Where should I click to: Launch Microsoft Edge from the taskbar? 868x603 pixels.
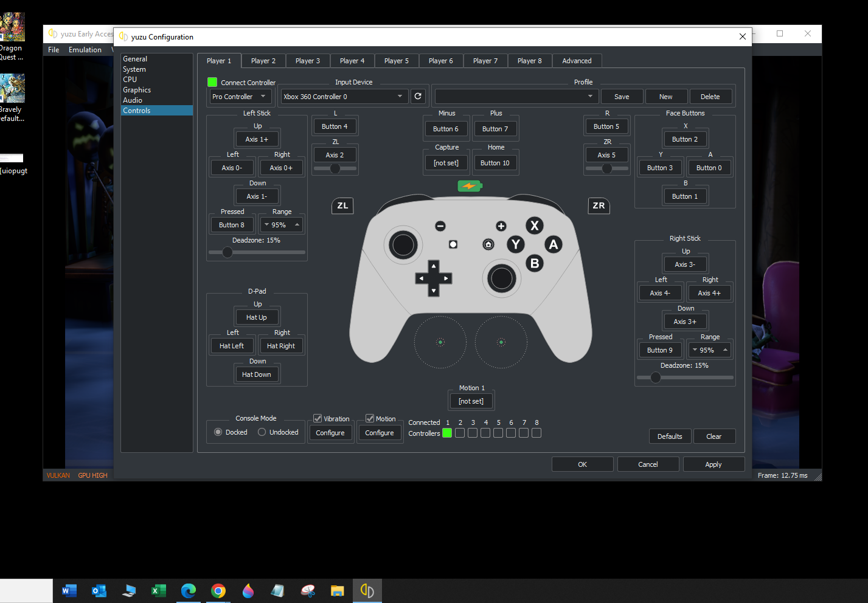tap(189, 591)
